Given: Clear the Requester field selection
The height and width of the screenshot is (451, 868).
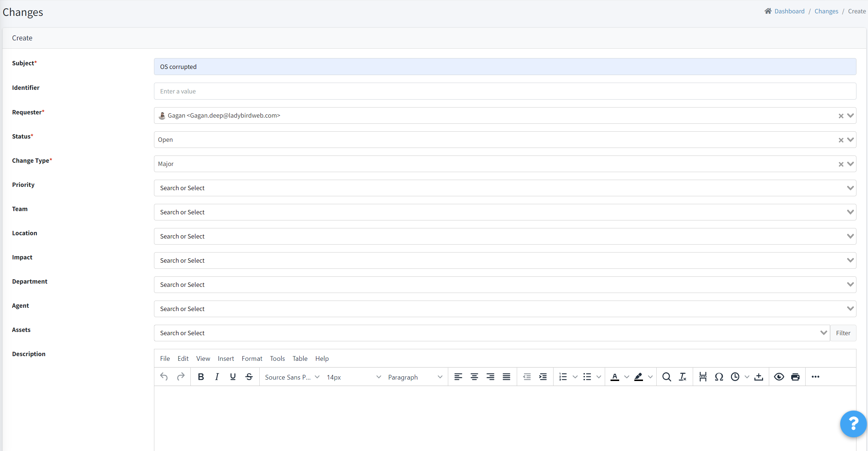Looking at the screenshot, I should [841, 116].
